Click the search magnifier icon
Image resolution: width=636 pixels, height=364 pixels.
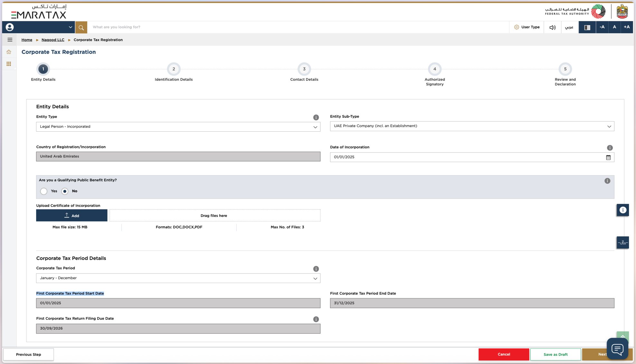pos(81,27)
